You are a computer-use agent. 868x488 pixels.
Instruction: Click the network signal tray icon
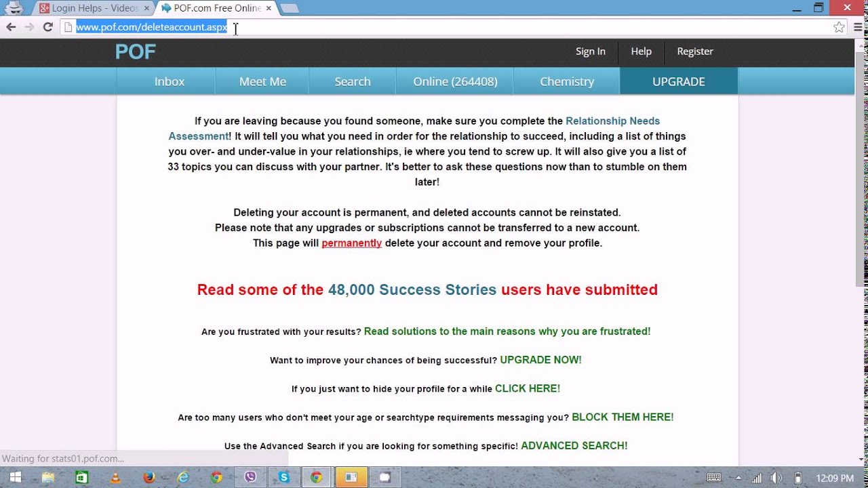757,478
